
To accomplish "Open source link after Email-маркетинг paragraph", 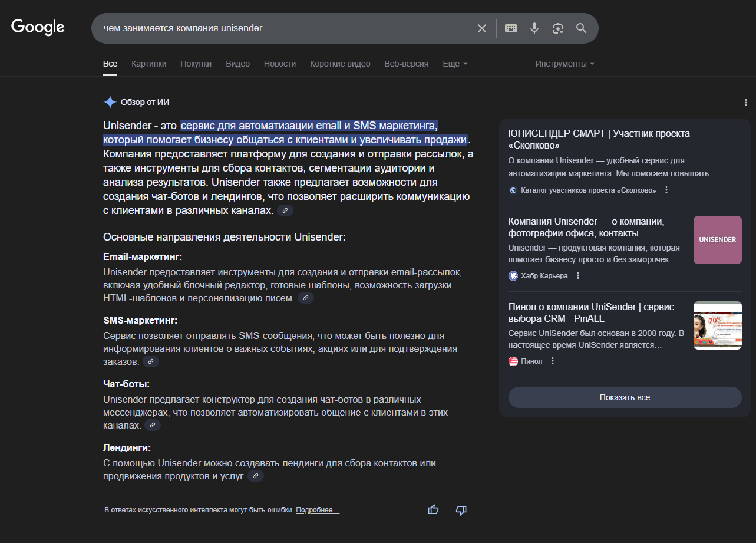I will 306,298.
